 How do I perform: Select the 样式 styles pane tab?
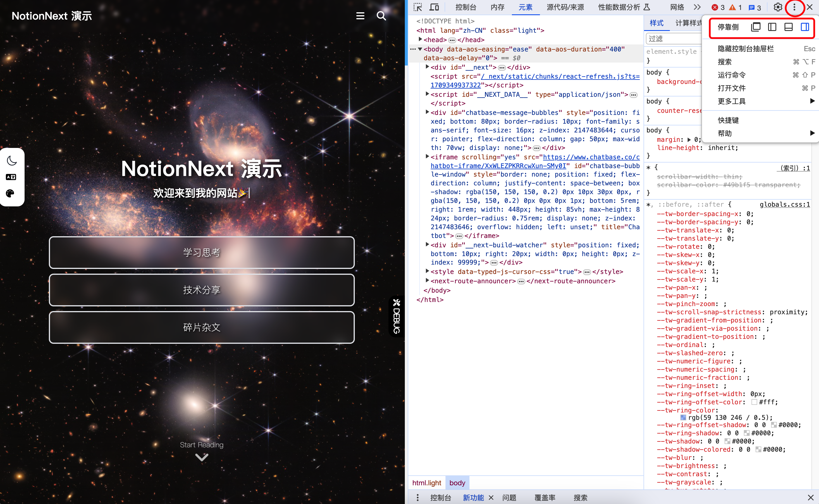pos(656,23)
